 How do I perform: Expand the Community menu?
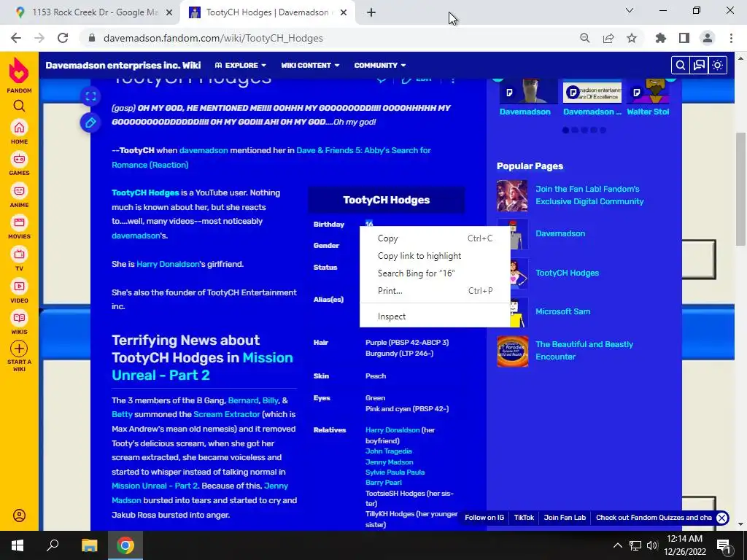click(379, 65)
